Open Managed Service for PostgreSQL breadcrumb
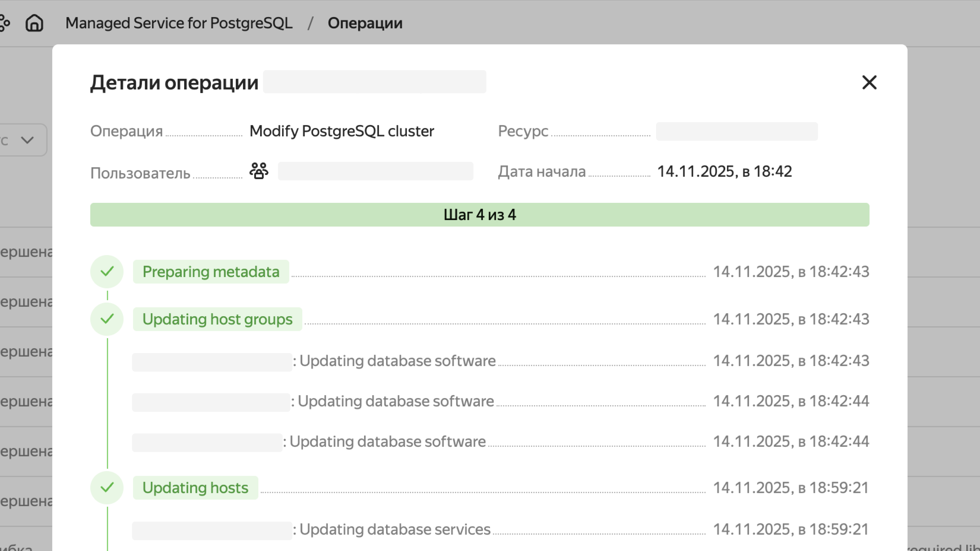This screenshot has height=551, width=980. tap(179, 23)
